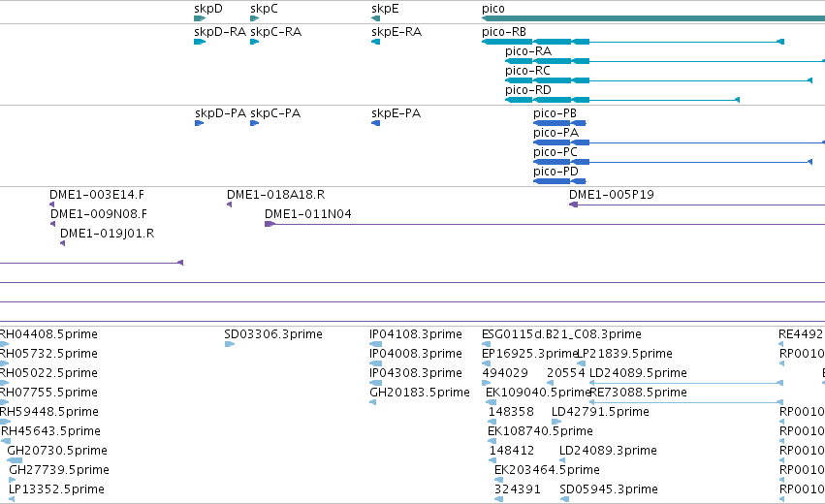Click the RH59448.5prime EST label
825x504 pixels.
(x=48, y=412)
